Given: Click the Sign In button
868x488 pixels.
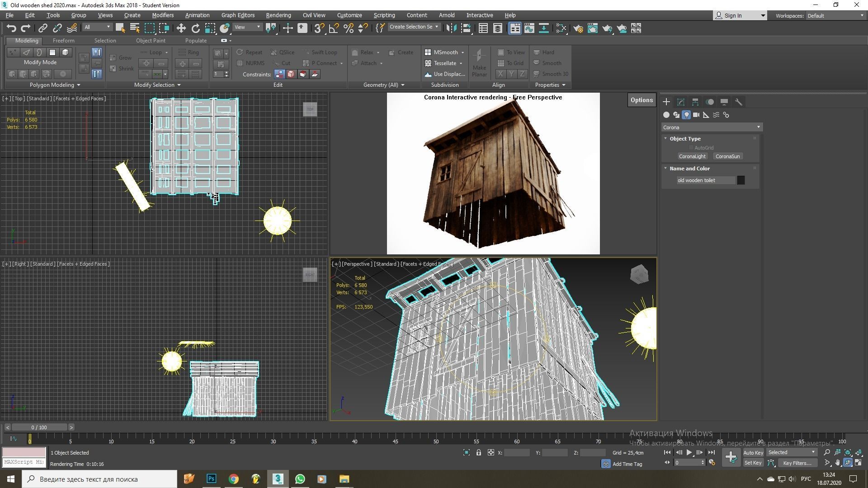Looking at the screenshot, I should [740, 16].
